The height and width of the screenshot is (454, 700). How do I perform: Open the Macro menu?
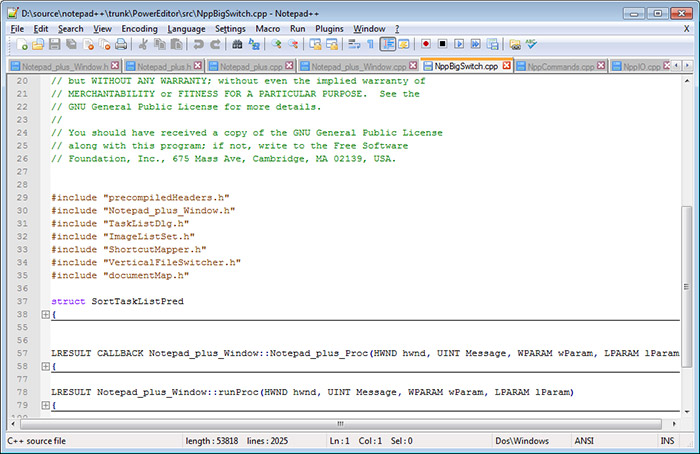click(267, 29)
